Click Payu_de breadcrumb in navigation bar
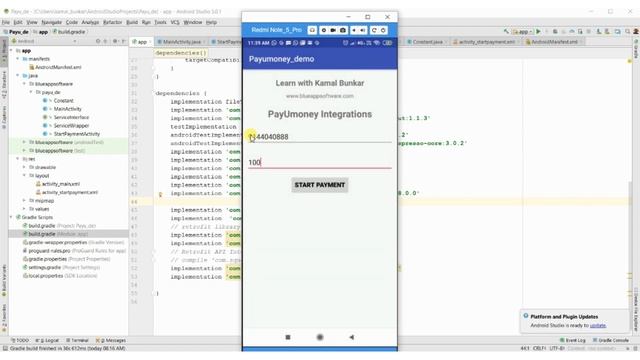Viewport: 640px width, 360px height. point(16,31)
